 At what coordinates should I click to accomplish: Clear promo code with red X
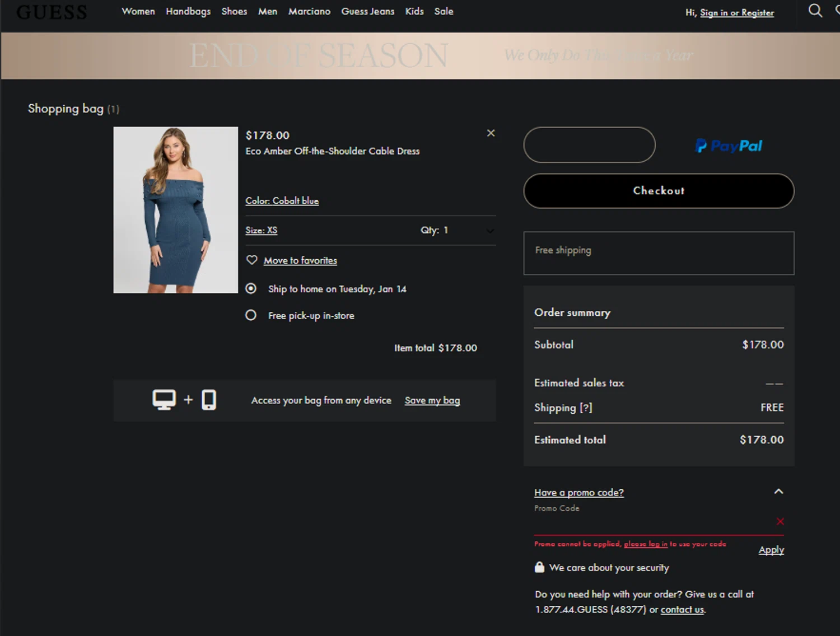(780, 521)
